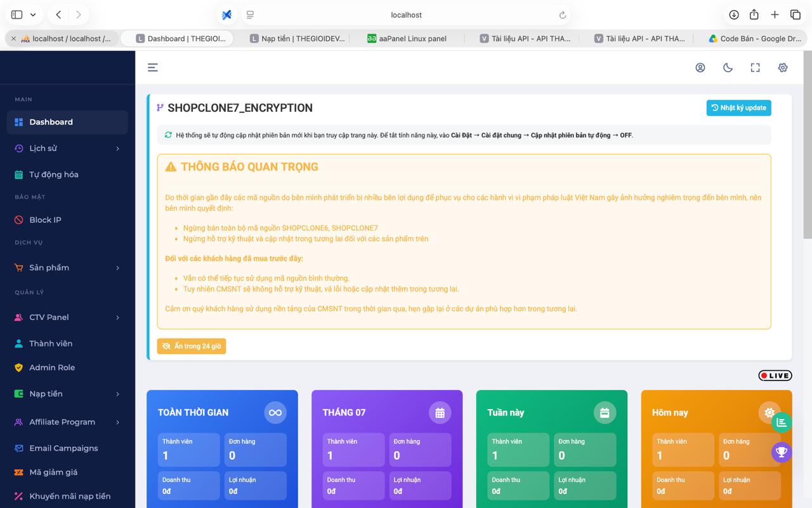Go back with Safari back arrow

coord(58,15)
